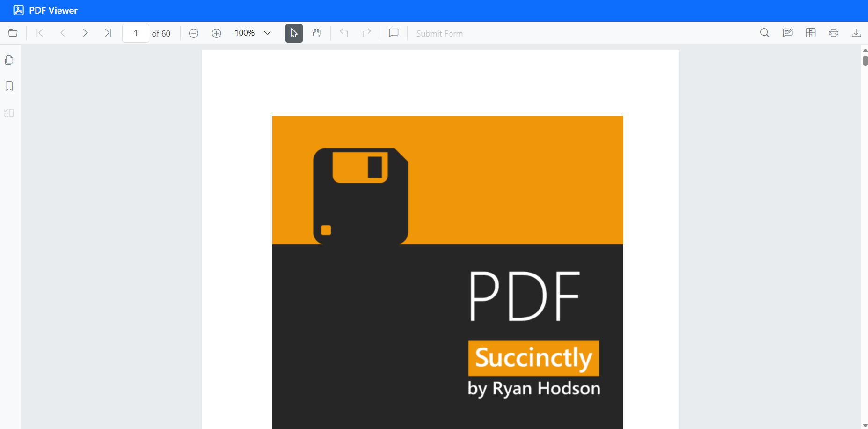Click the 'PDF Viewer' title text
This screenshot has width=868, height=429.
pyautogui.click(x=53, y=10)
